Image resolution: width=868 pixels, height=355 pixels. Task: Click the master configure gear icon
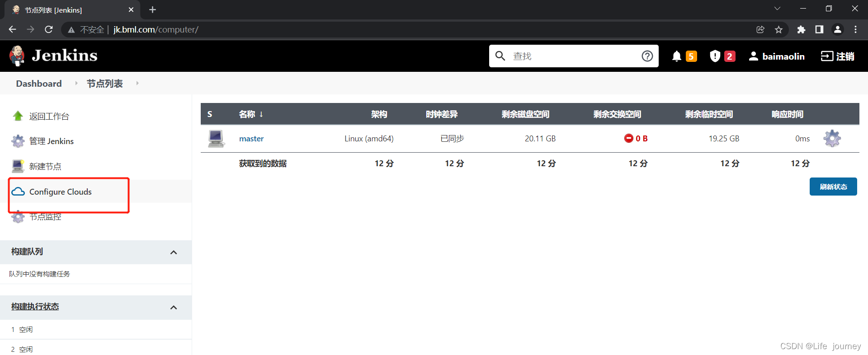(x=832, y=138)
